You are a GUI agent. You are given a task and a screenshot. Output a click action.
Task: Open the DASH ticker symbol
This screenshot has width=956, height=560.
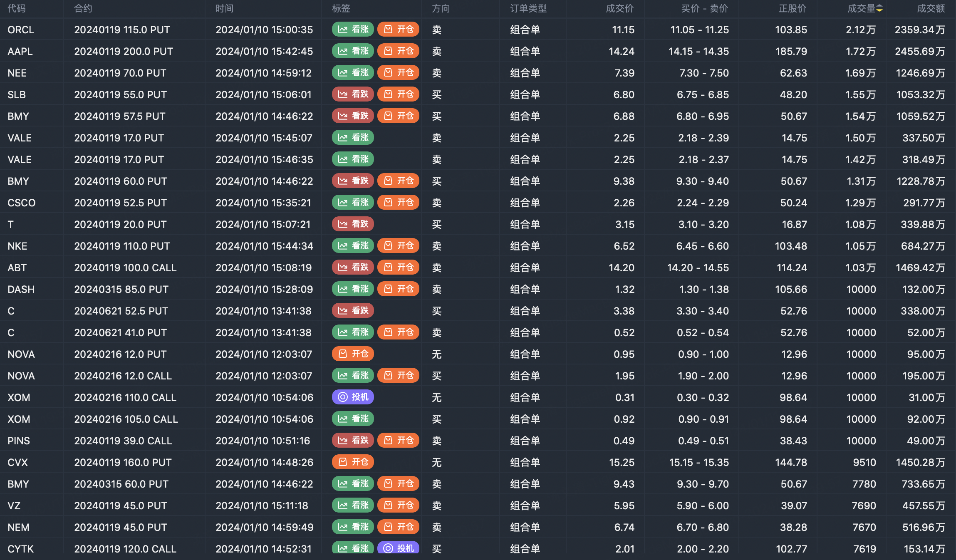click(x=21, y=289)
